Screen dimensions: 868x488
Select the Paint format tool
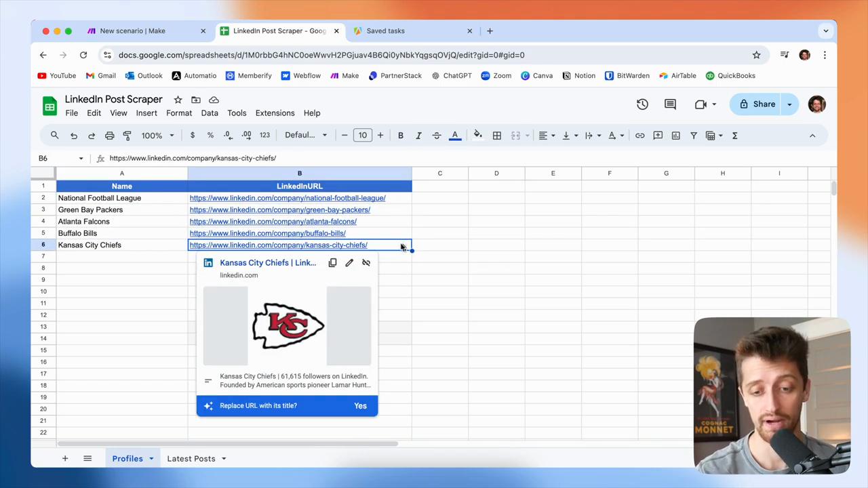tap(127, 136)
